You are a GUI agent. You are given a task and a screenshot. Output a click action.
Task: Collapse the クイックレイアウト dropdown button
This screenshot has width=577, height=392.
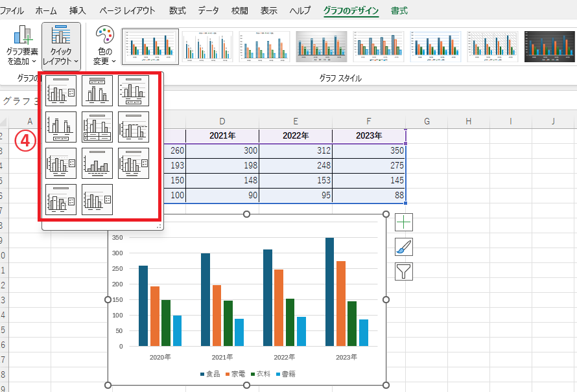[x=61, y=46]
